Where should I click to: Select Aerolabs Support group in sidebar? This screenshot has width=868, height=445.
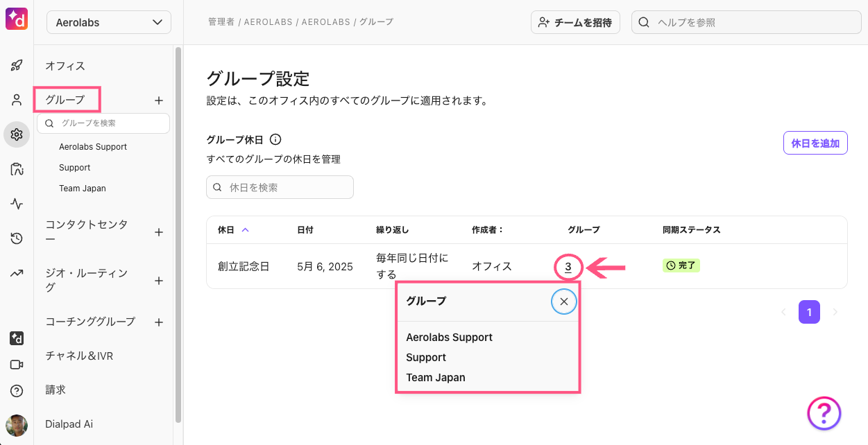93,147
